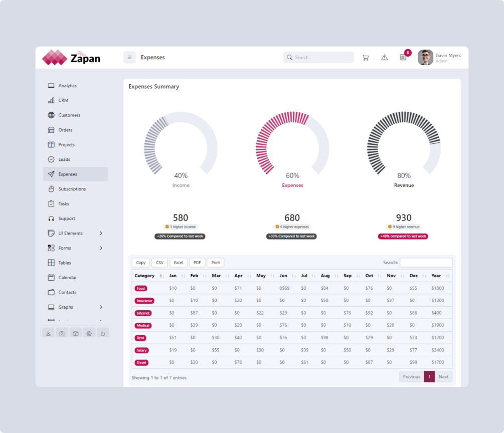This screenshot has width=504, height=433.
Task: Open the warning alerts triangle icon
Action: (385, 58)
